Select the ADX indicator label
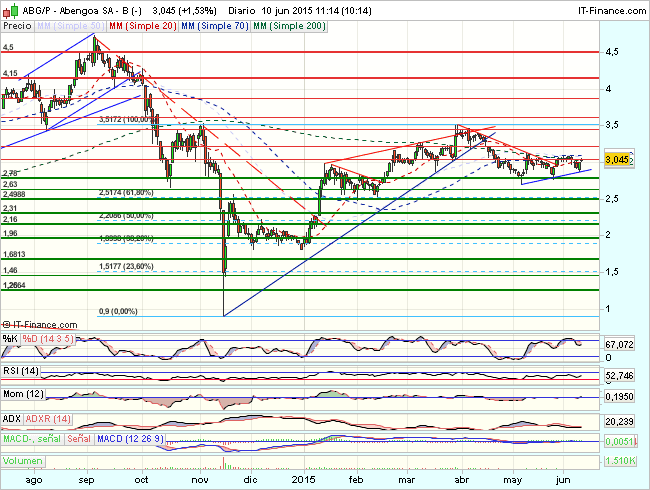This screenshot has width=650, height=490. tap(11, 419)
